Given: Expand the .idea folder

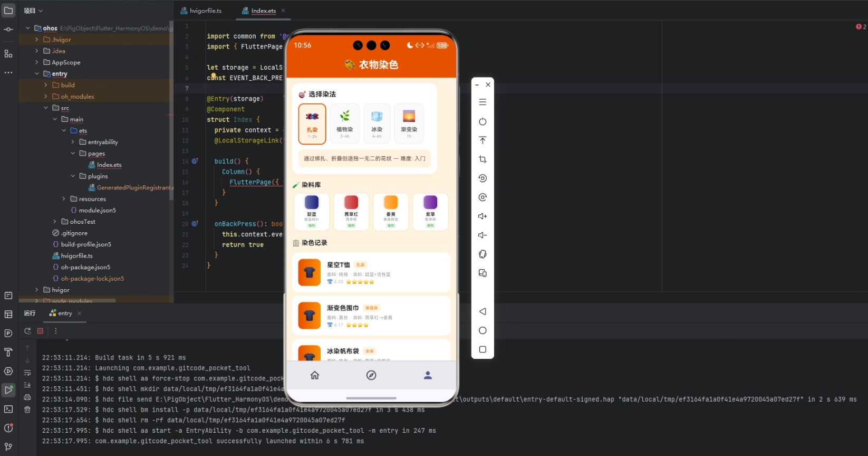Looking at the screenshot, I should (37, 51).
